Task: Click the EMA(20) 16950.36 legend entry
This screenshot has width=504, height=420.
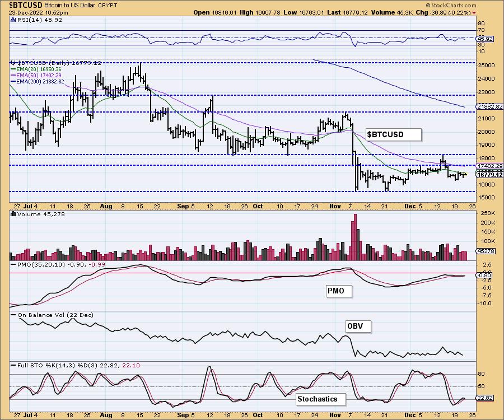Action: click(x=36, y=69)
